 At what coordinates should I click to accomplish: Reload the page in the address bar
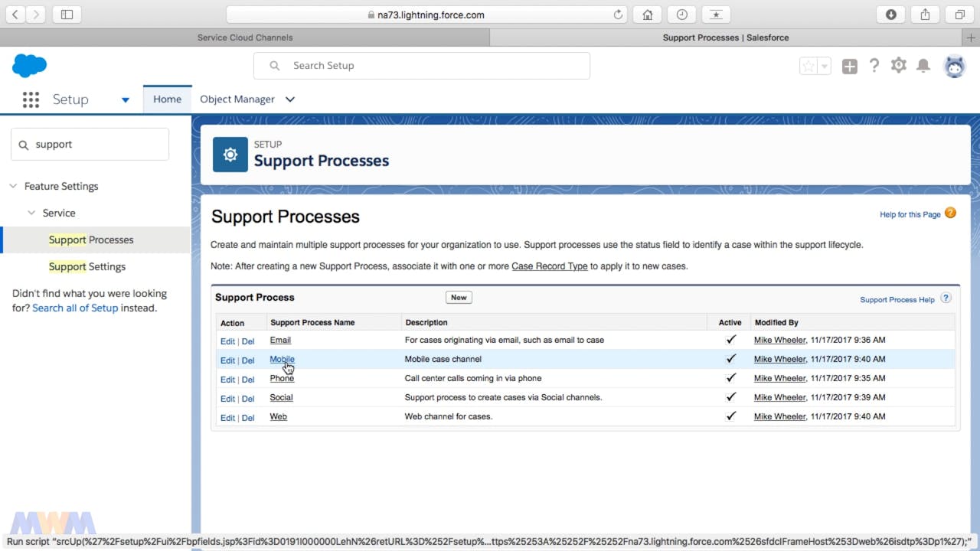(618, 15)
